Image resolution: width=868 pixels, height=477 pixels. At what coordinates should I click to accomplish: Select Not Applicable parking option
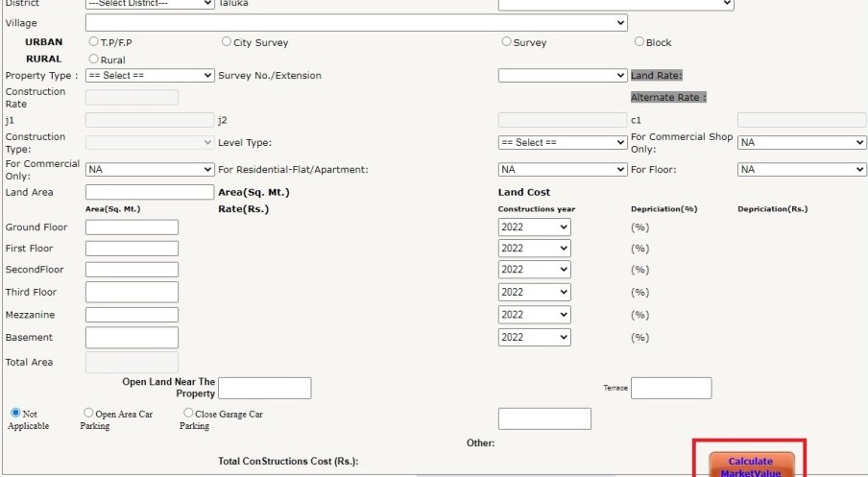[15, 413]
